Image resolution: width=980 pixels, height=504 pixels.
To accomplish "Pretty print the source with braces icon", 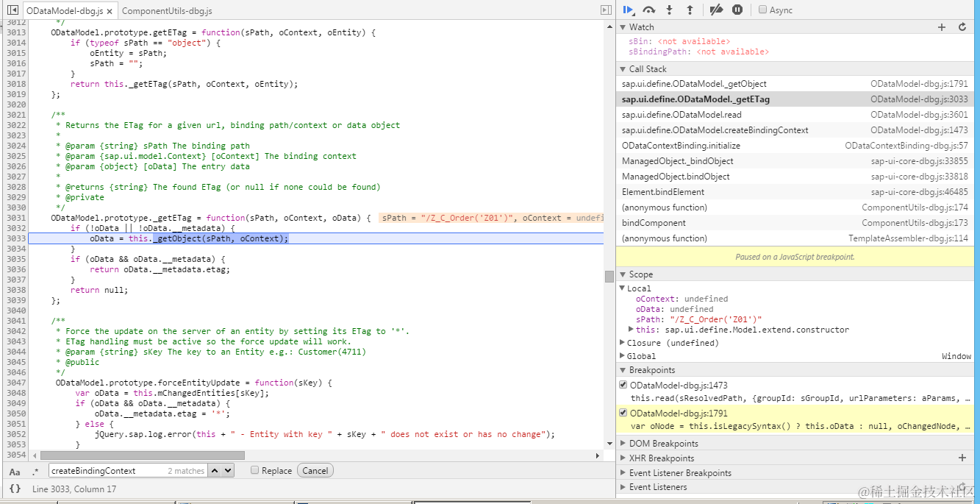I will pos(15,489).
